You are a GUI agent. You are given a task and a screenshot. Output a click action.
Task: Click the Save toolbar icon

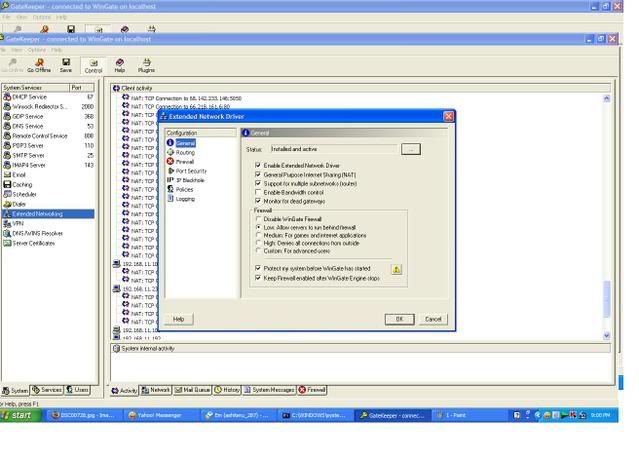point(66,65)
